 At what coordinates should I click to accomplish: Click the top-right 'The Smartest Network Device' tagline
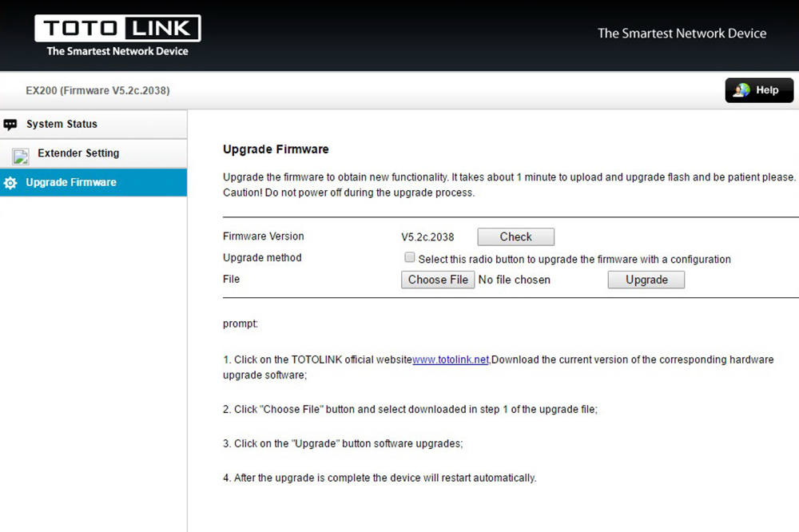(682, 34)
